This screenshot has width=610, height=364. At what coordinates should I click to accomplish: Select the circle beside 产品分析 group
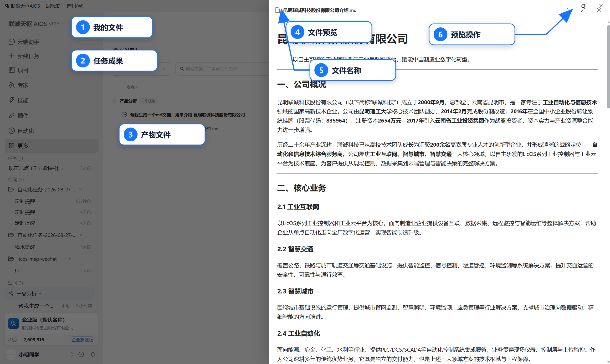coord(114,101)
